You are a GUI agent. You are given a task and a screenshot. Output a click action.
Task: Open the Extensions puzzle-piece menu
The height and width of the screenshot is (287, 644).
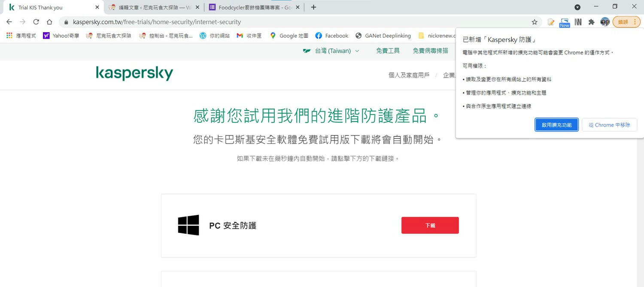(592, 22)
